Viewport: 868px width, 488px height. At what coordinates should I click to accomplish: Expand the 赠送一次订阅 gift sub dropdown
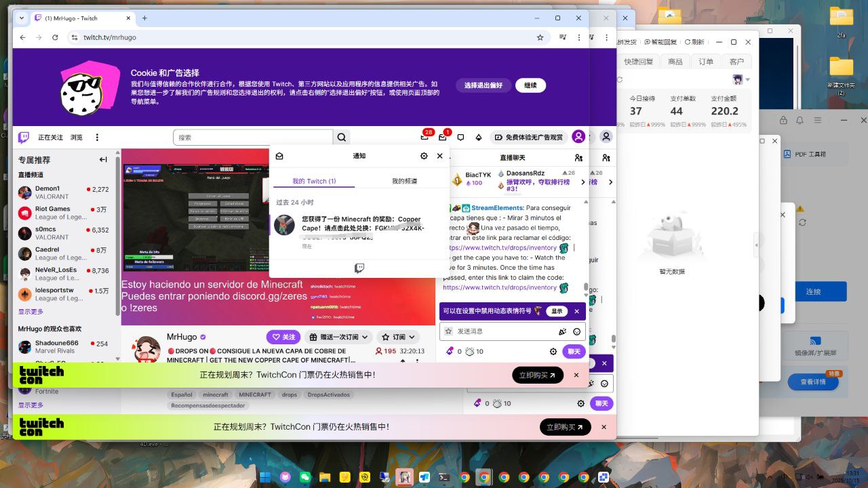tap(339, 337)
